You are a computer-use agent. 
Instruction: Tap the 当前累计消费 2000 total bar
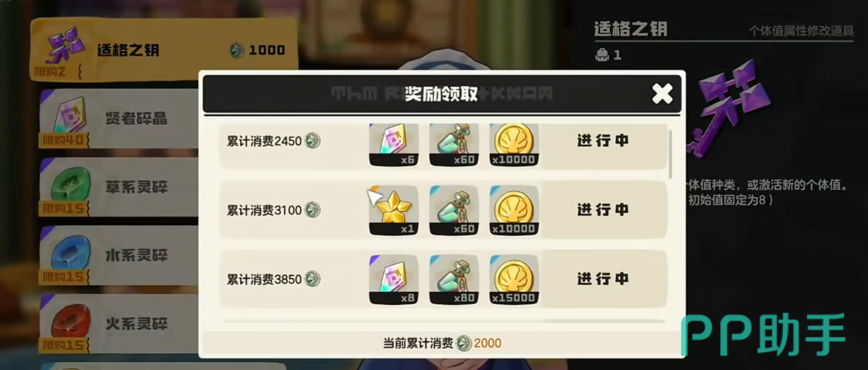coord(442,344)
